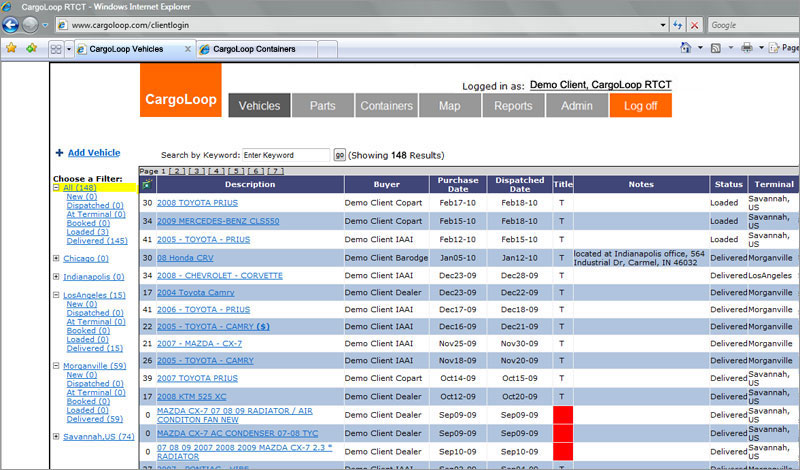Click the address bar URL field
This screenshot has height=470, width=800.
(x=357, y=25)
